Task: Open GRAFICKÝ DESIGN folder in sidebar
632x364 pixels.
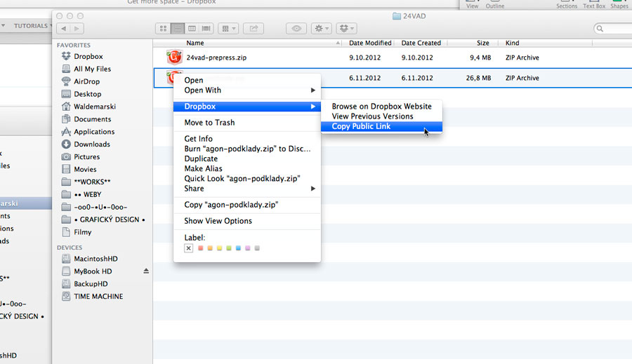Action: click(x=109, y=220)
